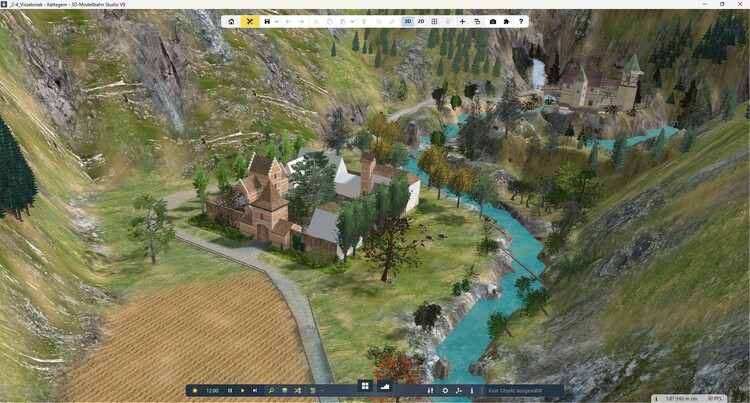The width and height of the screenshot is (750, 403).
Task: Toggle the editor tools mode button
Action: click(x=250, y=22)
